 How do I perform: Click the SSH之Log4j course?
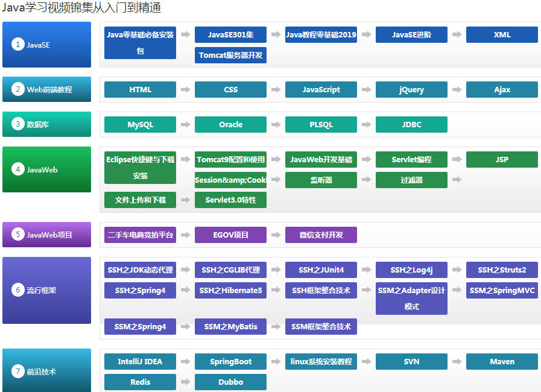pos(411,270)
